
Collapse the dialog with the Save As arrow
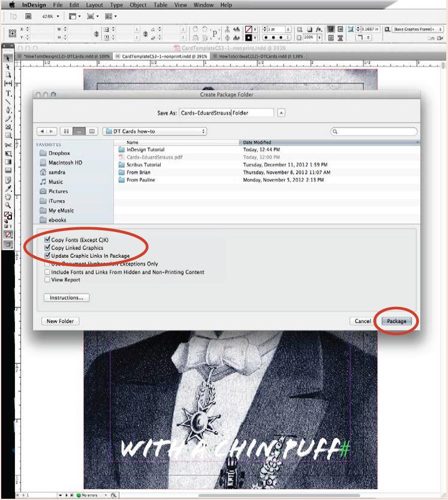(x=281, y=113)
